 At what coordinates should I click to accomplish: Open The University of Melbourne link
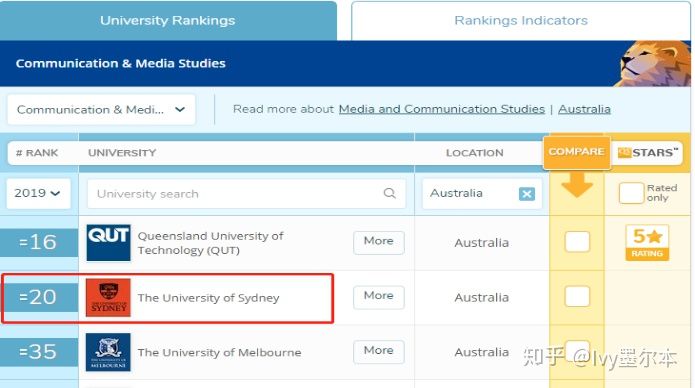click(x=219, y=352)
